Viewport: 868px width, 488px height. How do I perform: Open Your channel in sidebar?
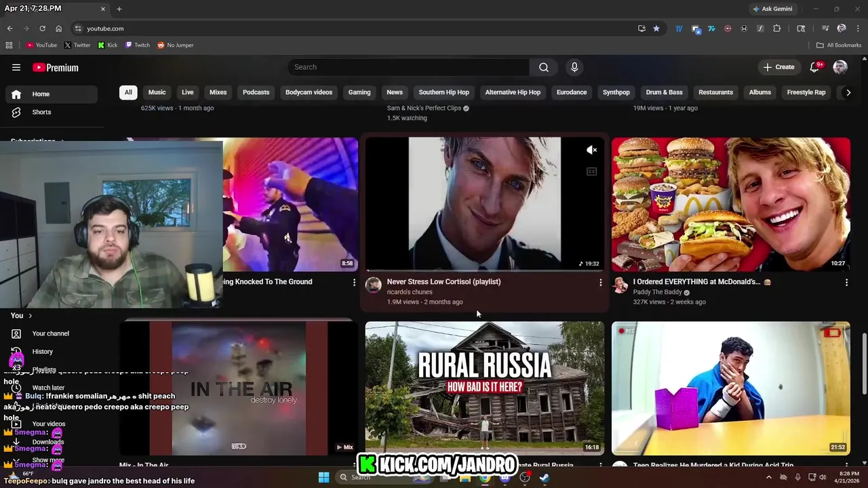50,333
